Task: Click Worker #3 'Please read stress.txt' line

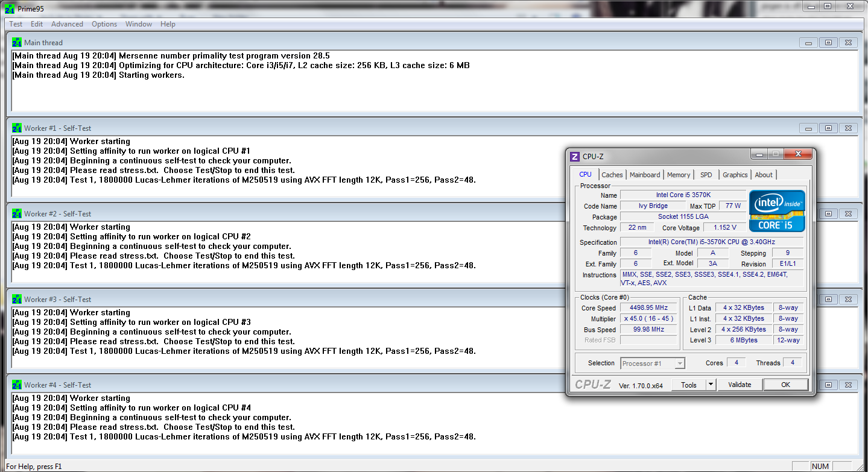Action: (153, 341)
